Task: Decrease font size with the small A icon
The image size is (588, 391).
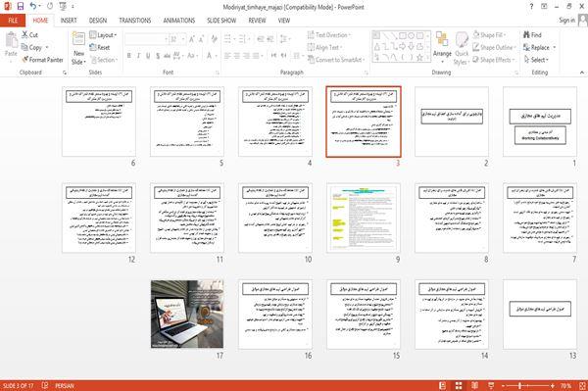Action: pos(201,39)
